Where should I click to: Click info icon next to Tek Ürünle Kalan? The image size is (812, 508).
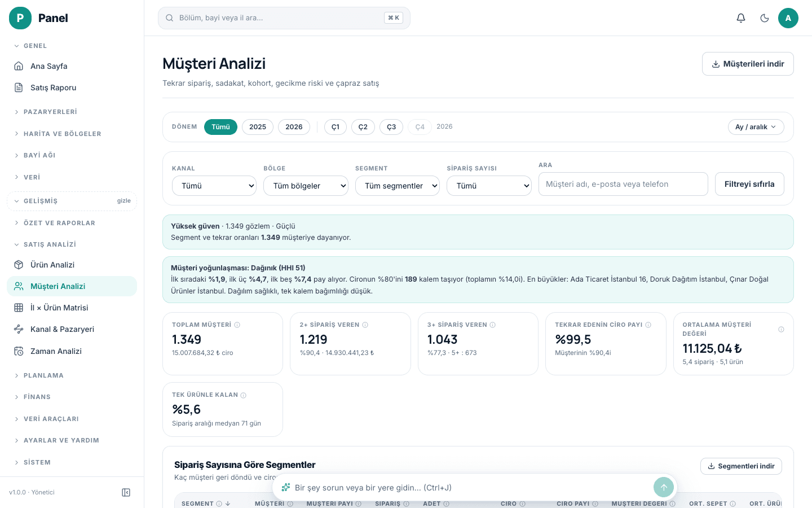[244, 395]
